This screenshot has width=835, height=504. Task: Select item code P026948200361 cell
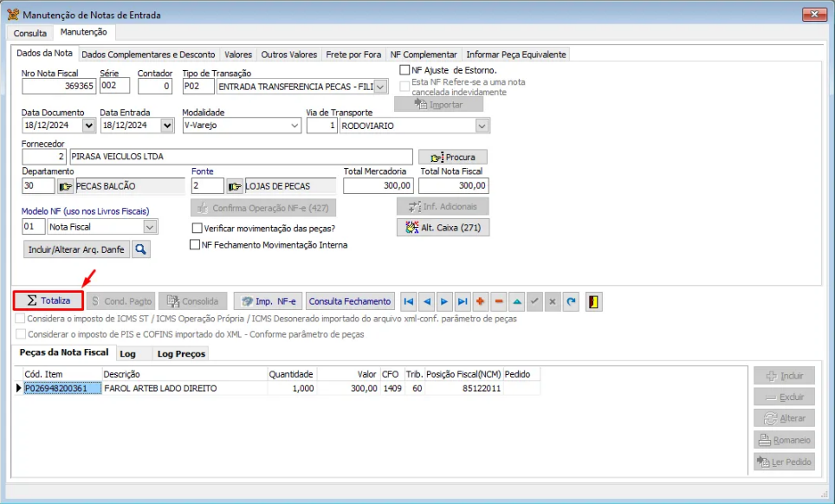(63, 388)
